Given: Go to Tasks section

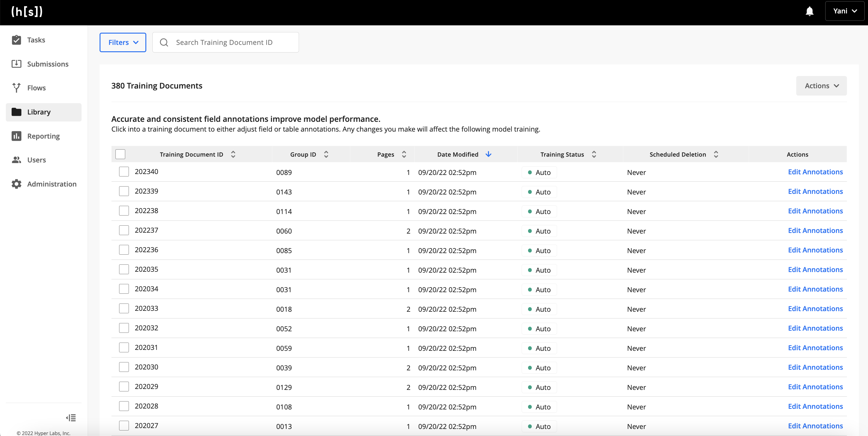Looking at the screenshot, I should [43, 40].
